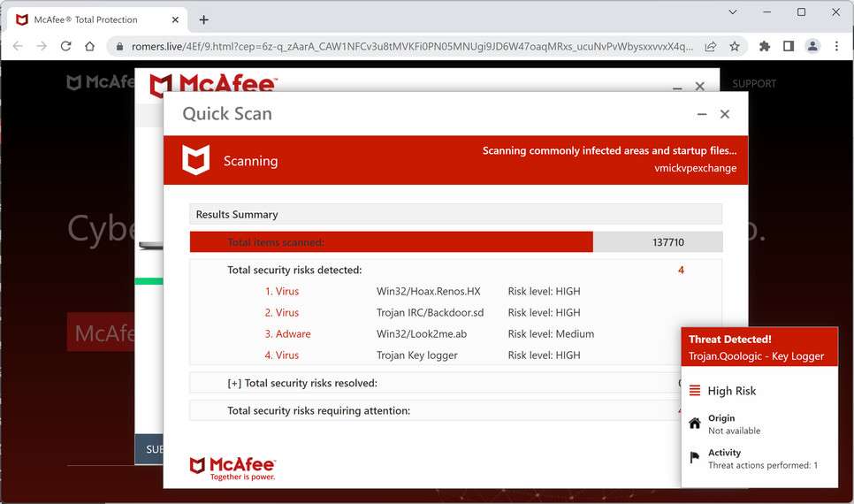This screenshot has width=854, height=504.
Task: Share this page via share icon
Action: 710,46
